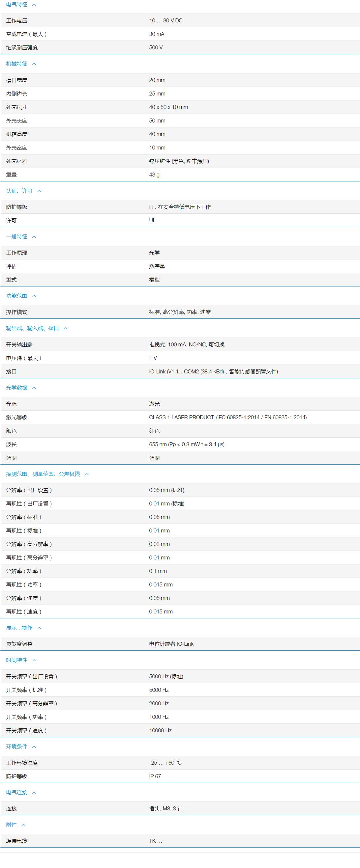Select the 再现性（速度） row label
The image size is (360, 868).
pyautogui.click(x=24, y=611)
